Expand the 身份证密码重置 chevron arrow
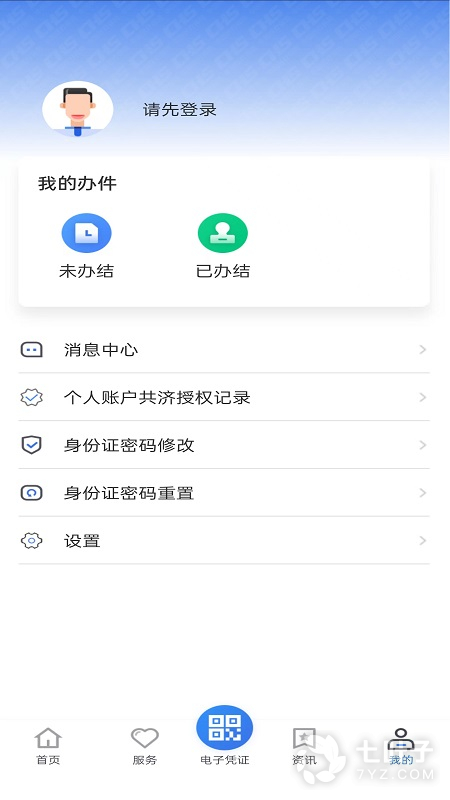The image size is (450, 800). click(422, 493)
